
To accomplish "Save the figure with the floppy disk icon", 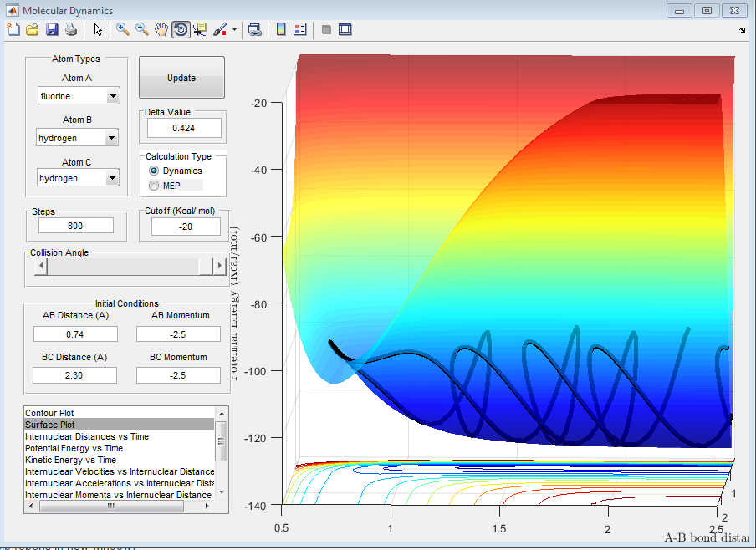I will point(51,30).
